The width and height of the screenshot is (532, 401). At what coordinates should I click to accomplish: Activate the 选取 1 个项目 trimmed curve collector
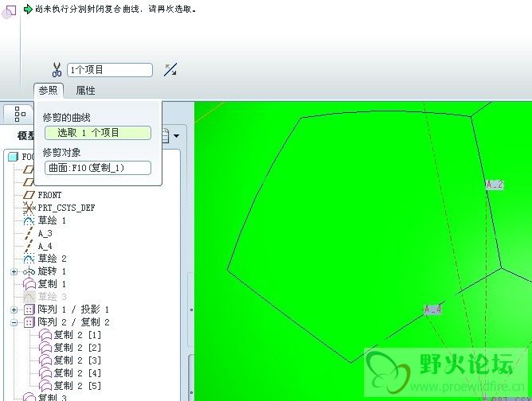pyautogui.click(x=98, y=133)
